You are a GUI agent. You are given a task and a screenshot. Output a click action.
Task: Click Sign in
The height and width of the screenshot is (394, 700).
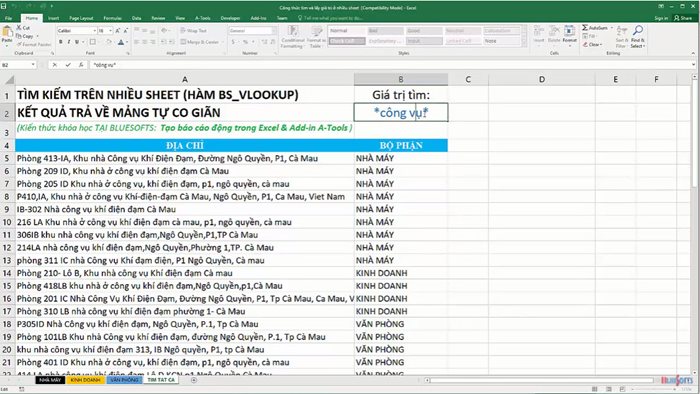[x=661, y=18]
